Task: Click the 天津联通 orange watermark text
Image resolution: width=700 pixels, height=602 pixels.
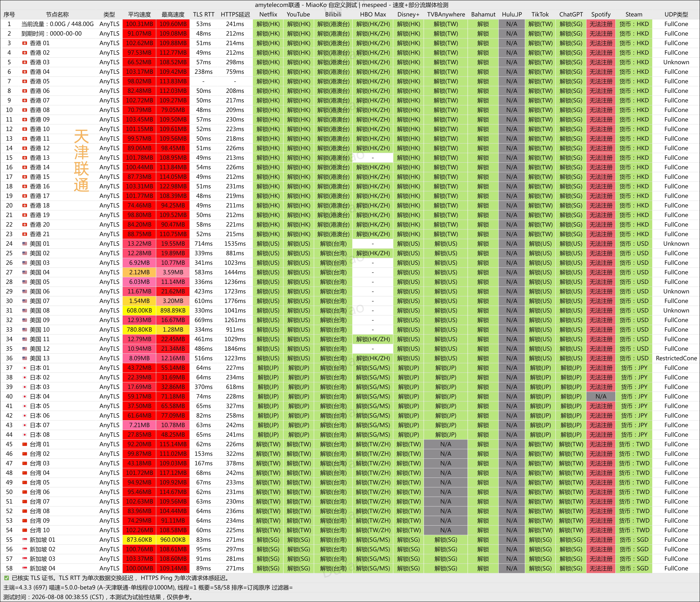Action: 81,161
